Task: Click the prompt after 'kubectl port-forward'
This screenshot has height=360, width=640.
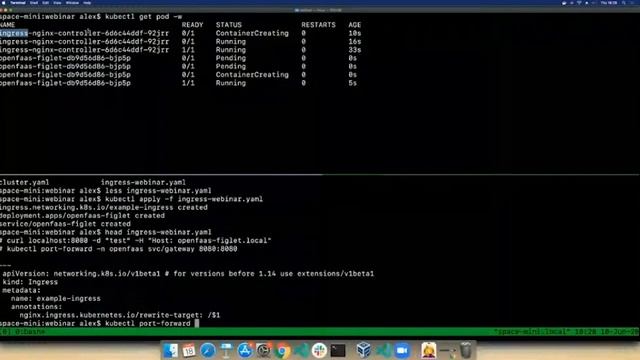Action: tap(197, 323)
